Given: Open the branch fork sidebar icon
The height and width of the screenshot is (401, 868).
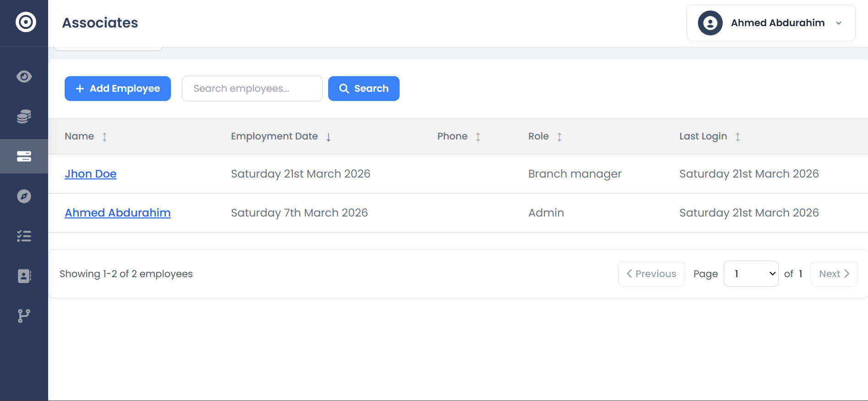Looking at the screenshot, I should pyautogui.click(x=24, y=316).
